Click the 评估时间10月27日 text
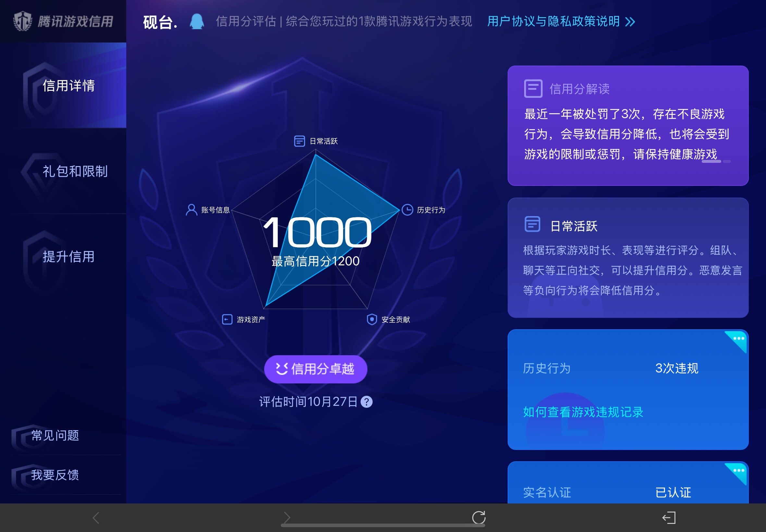The height and width of the screenshot is (532, 766). 308,402
